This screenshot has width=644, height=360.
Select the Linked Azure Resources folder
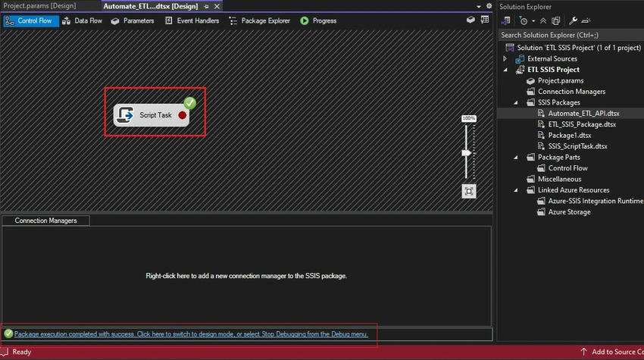coord(574,190)
